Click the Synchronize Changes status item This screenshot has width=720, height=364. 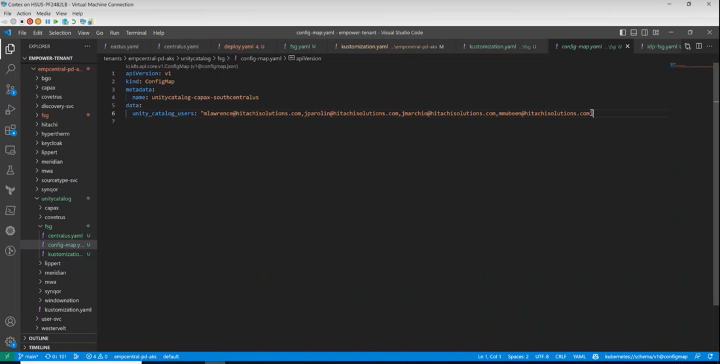(x=56, y=357)
